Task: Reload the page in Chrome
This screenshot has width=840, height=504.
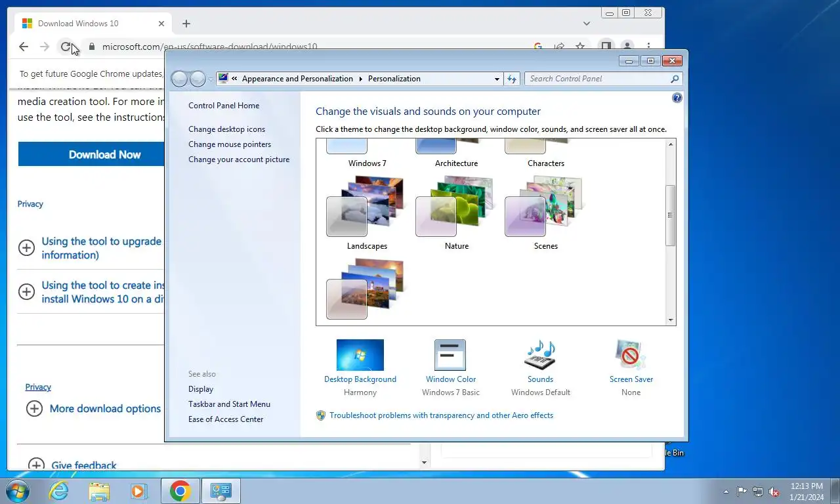Action: [66, 47]
